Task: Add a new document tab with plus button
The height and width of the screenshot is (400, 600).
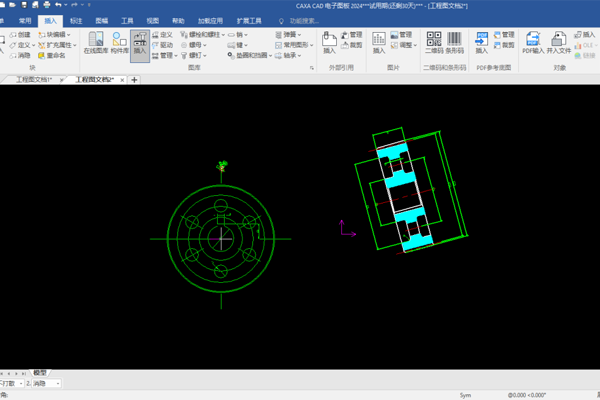Action: 134,80
